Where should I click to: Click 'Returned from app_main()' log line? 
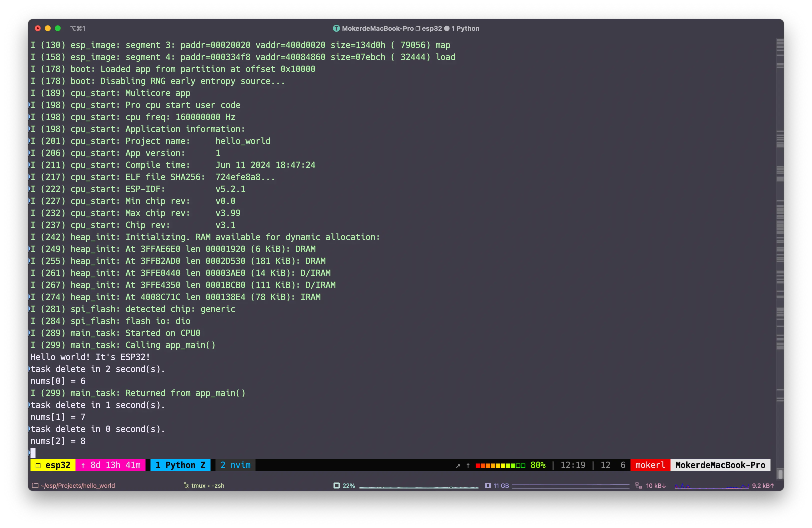[x=138, y=393]
